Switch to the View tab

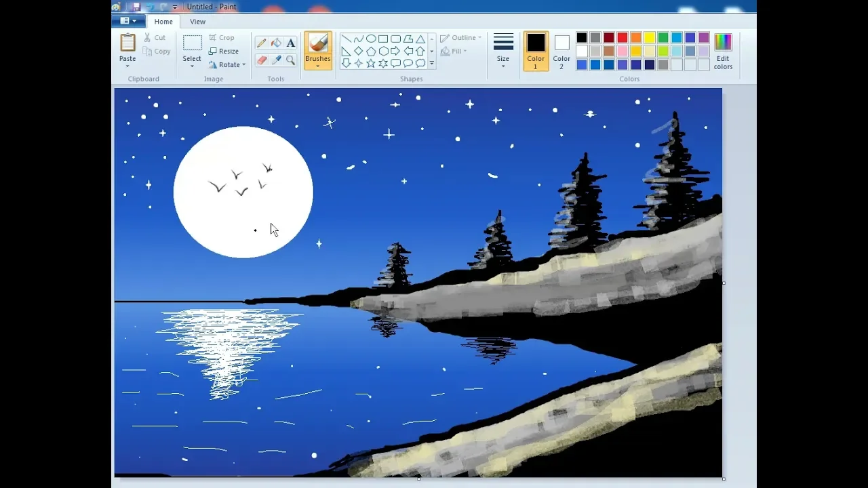(x=197, y=22)
